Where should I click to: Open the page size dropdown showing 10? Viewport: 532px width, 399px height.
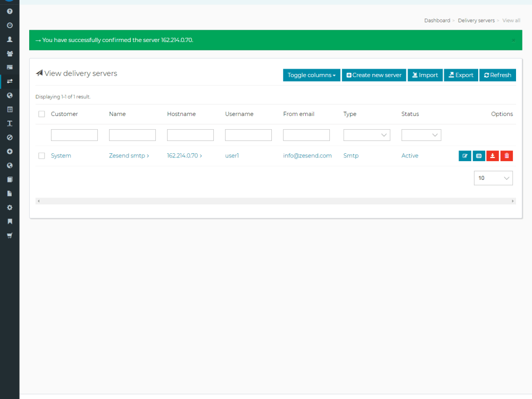(x=493, y=178)
